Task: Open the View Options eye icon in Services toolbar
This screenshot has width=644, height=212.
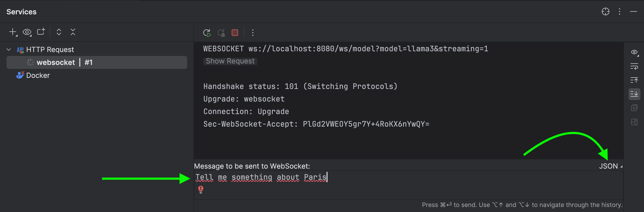Action: [27, 32]
